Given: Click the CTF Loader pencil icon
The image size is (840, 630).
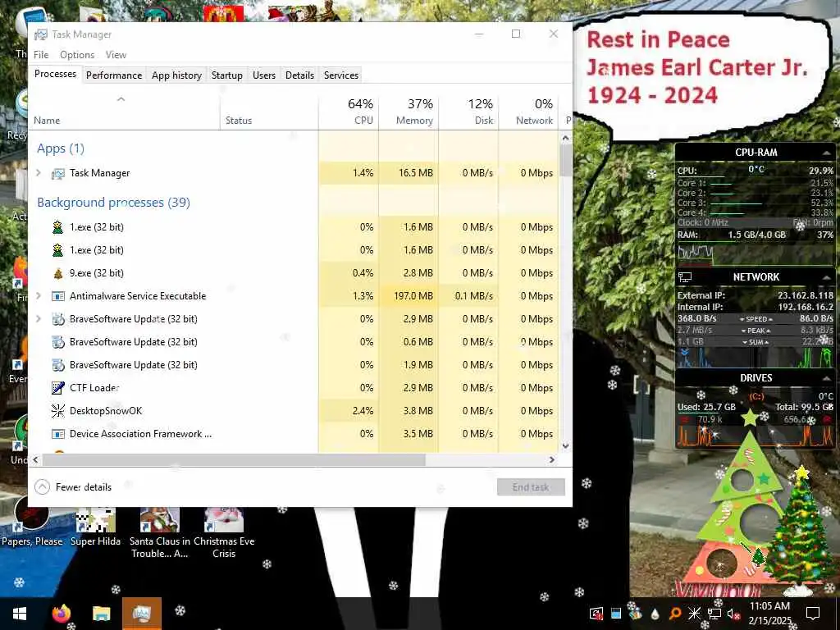Looking at the screenshot, I should click(58, 388).
